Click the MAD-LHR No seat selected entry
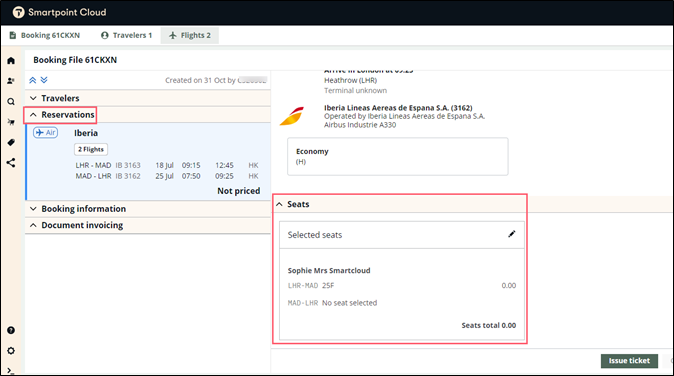This screenshot has width=674, height=376. pyautogui.click(x=332, y=303)
